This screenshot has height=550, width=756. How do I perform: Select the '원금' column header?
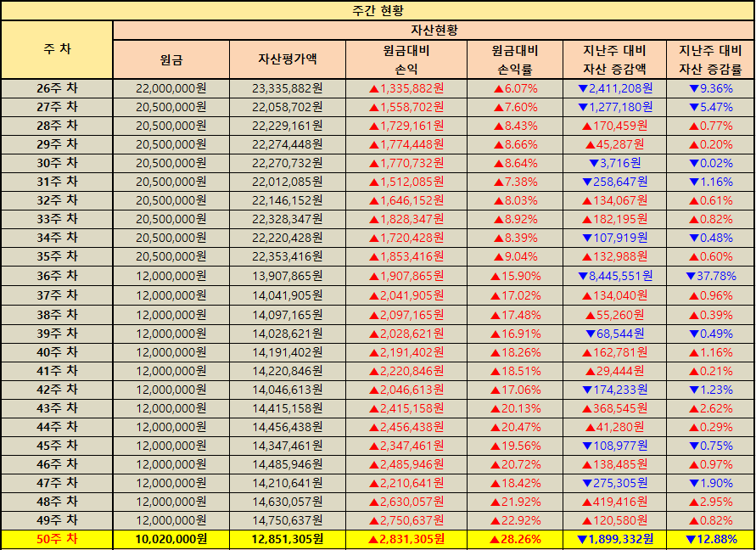pos(171,59)
